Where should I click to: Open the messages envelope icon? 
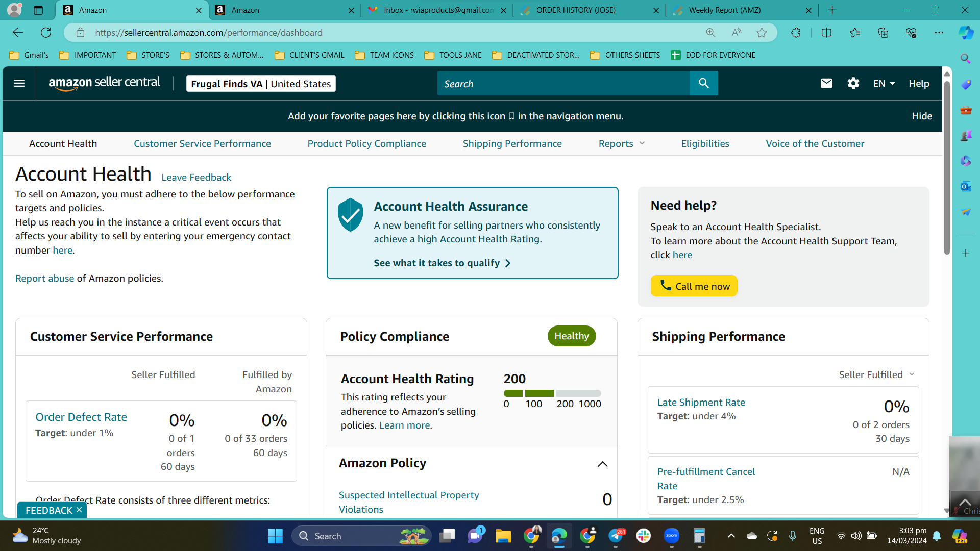(826, 83)
